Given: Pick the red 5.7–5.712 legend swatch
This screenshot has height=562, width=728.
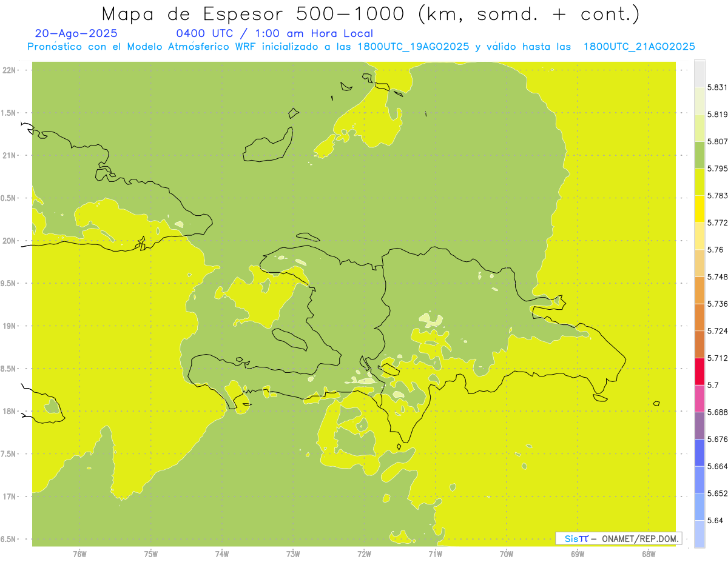Looking at the screenshot, I should [699, 371].
